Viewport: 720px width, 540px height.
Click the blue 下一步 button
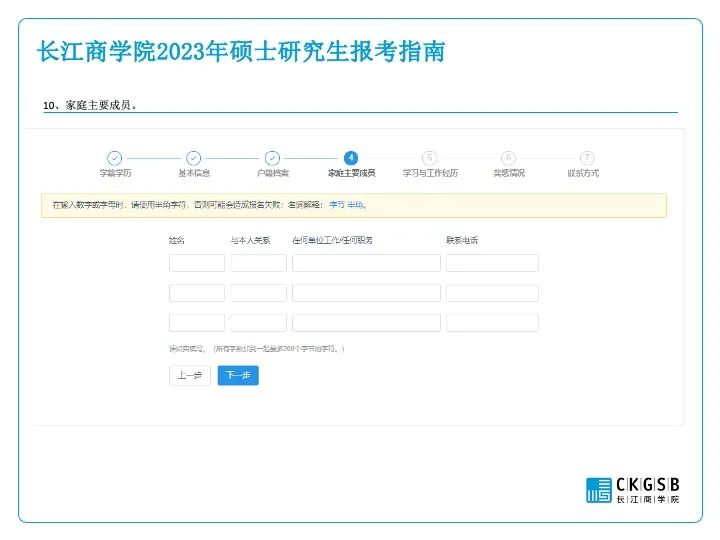[238, 375]
